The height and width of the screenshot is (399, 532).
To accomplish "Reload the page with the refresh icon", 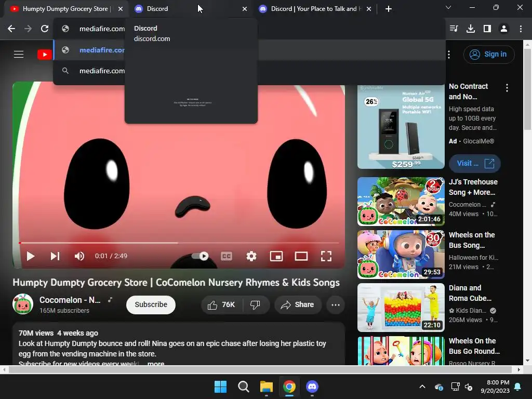I will pos(45,29).
